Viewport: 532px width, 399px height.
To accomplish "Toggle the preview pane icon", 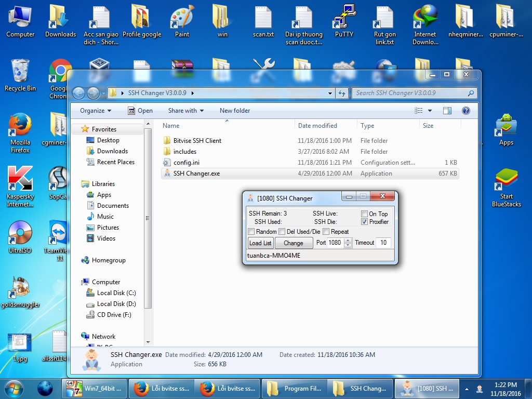I will coord(447,111).
